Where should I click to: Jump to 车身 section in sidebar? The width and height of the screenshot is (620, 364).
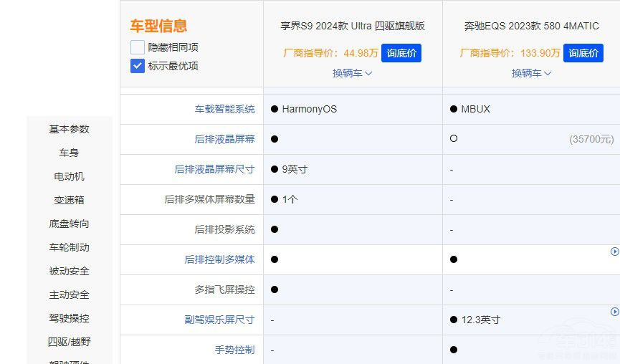(69, 153)
